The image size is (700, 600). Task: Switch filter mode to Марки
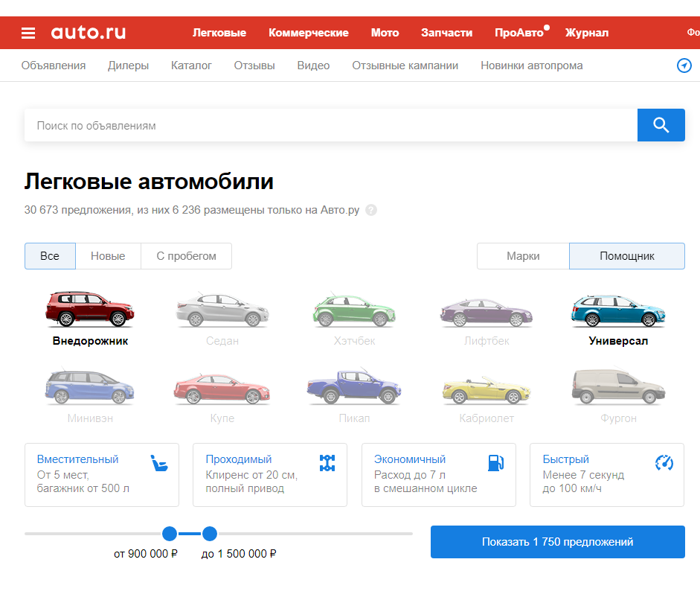tap(523, 255)
